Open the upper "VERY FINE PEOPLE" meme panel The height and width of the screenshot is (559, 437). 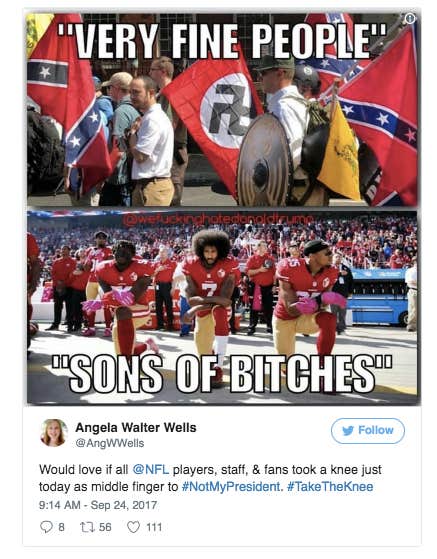pos(222,110)
